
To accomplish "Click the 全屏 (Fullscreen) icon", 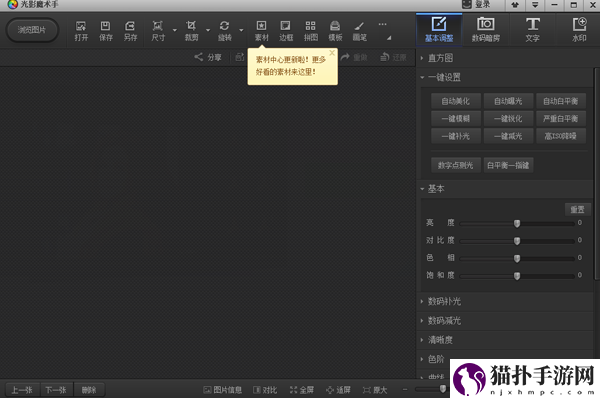I will (x=293, y=390).
